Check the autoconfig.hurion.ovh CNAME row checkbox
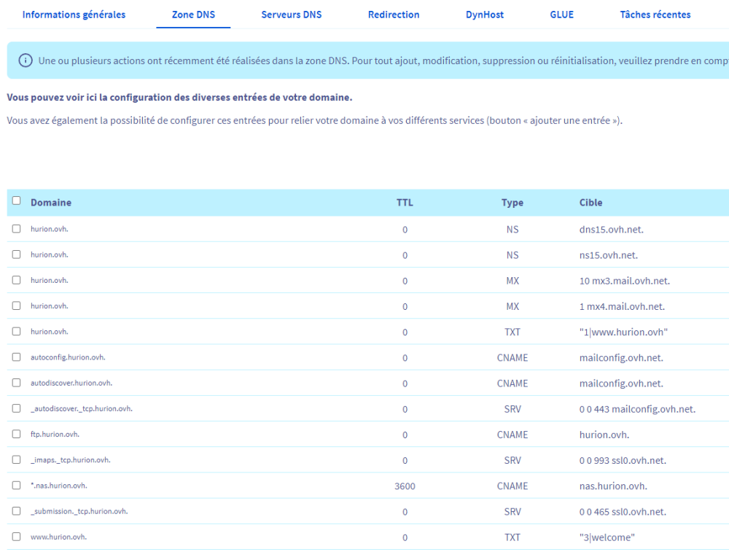This screenshot has height=560, width=729. click(16, 357)
